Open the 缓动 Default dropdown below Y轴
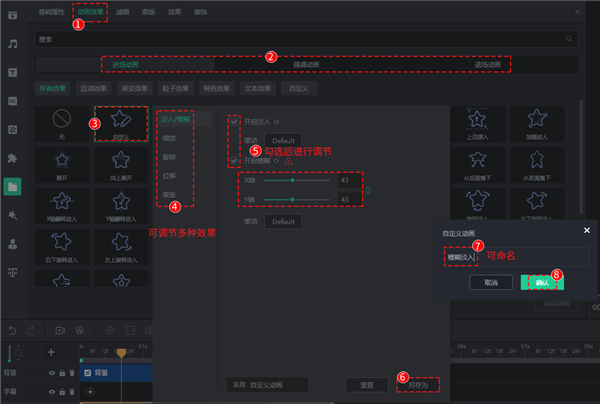The image size is (600, 404). pos(283,221)
